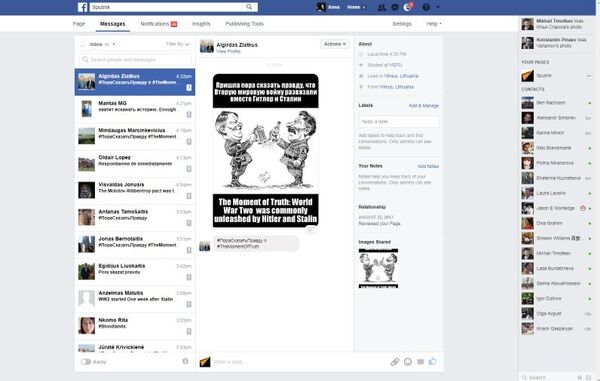The image size is (600, 381).
Task: Switch to the Page tab
Action: [79, 24]
